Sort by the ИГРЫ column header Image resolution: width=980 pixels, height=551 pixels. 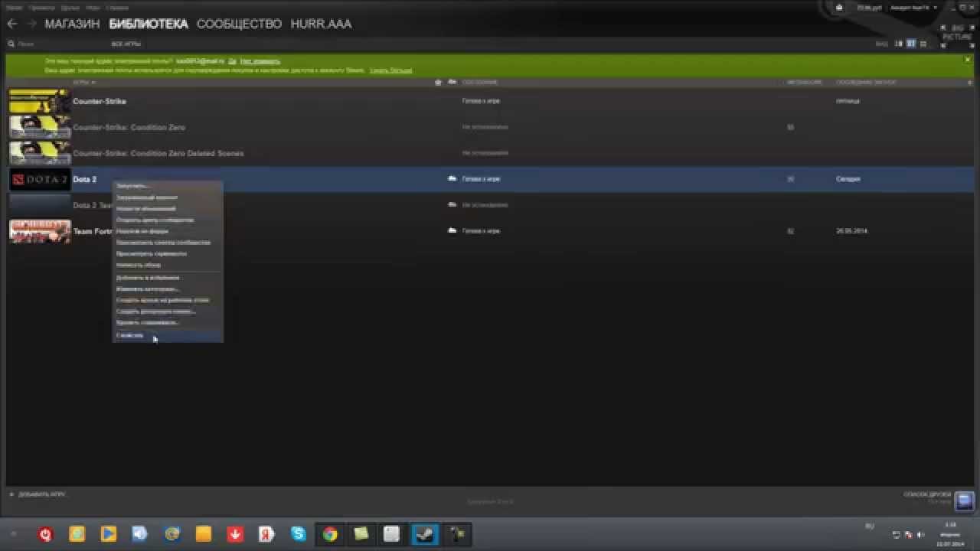click(x=83, y=82)
